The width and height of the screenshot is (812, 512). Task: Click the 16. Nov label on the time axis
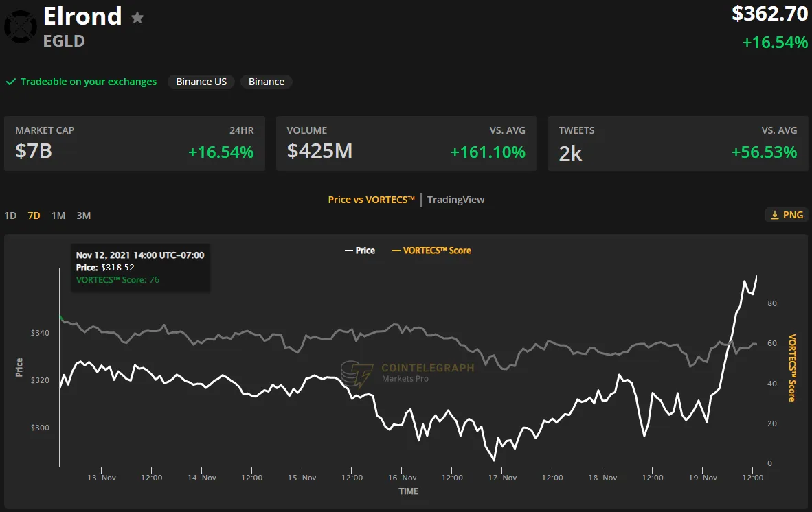(x=403, y=478)
